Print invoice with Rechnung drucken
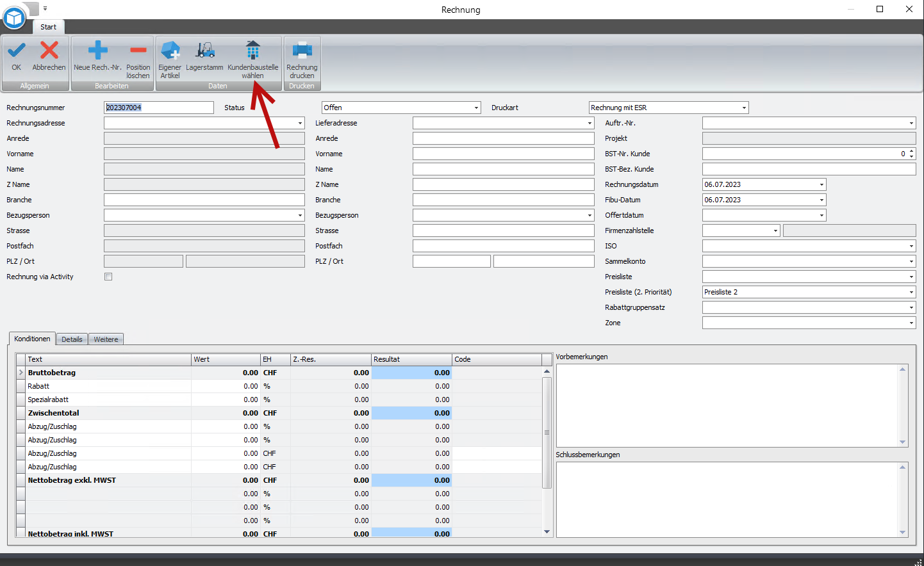924x566 pixels. point(302,51)
